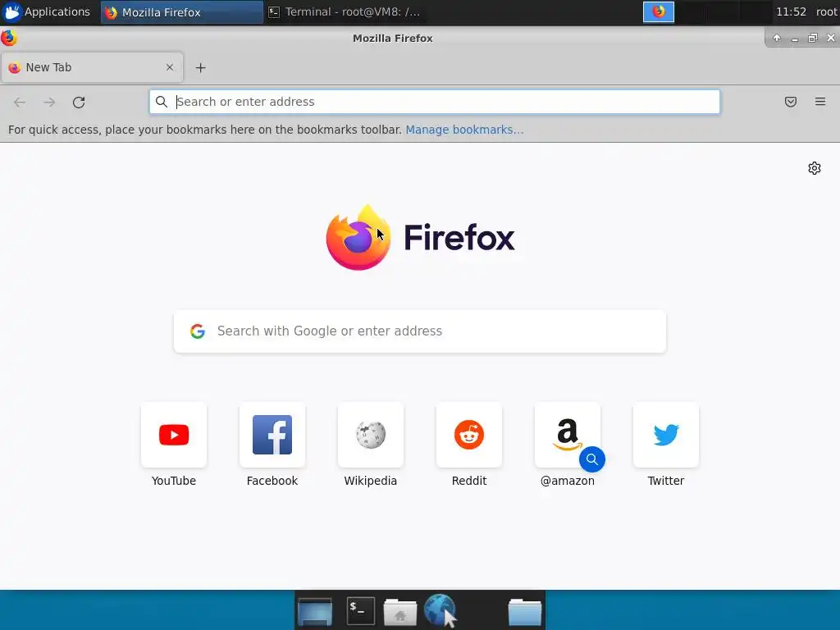840x630 pixels.
Task: Click the 11:52 clock in panel
Action: pos(791,11)
